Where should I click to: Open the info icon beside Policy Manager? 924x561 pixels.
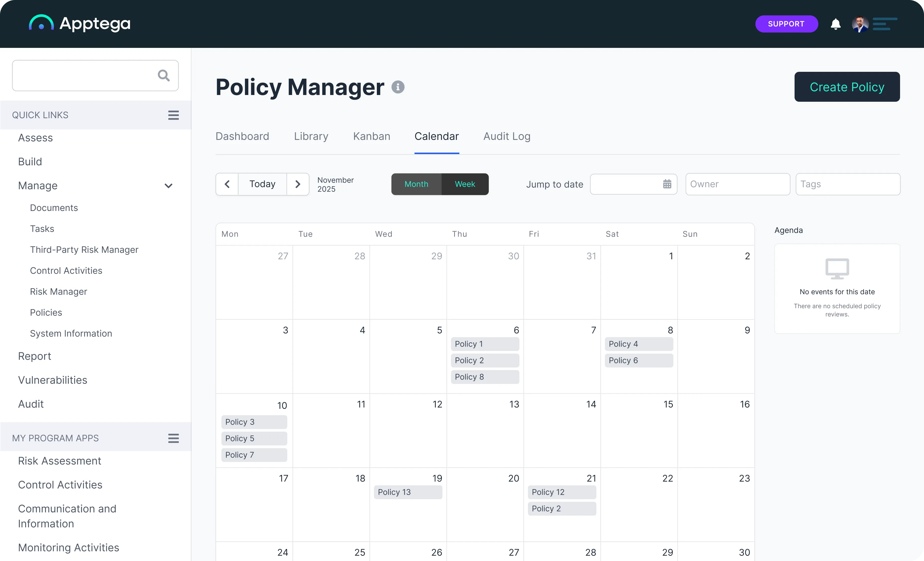(x=398, y=87)
